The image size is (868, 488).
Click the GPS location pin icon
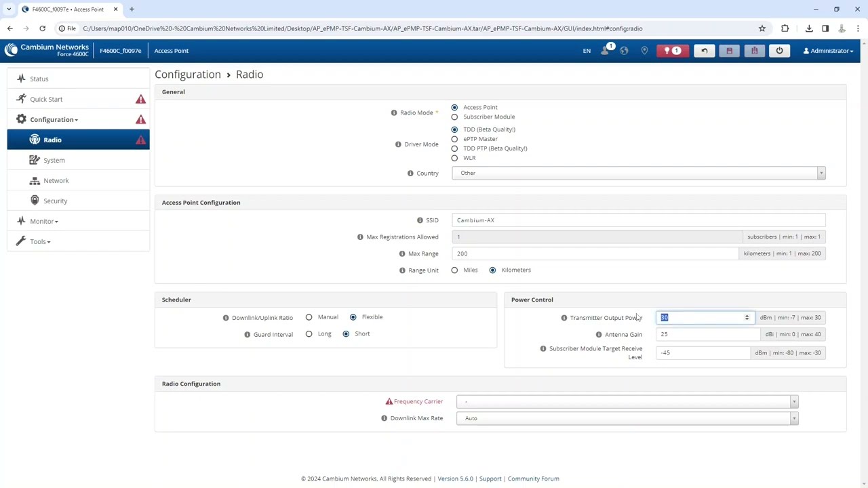644,51
